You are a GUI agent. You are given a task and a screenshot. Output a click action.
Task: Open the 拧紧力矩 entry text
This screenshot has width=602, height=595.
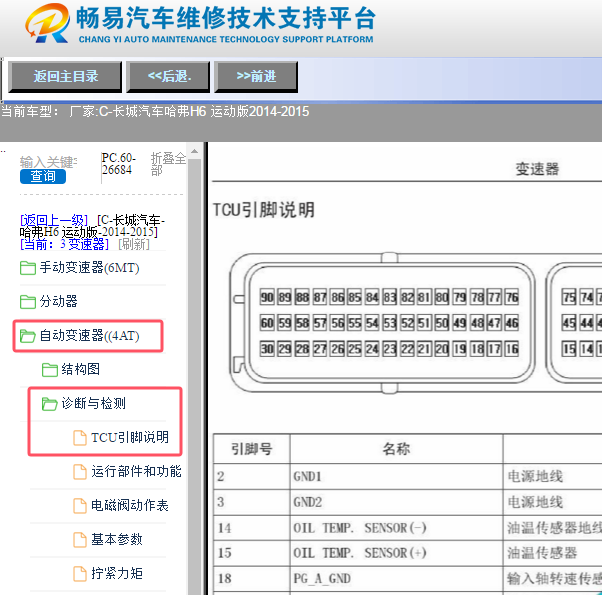point(117,574)
